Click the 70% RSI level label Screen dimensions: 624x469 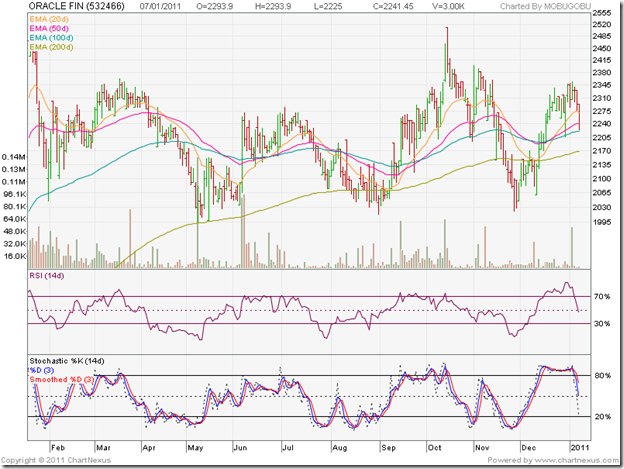pyautogui.click(x=602, y=297)
